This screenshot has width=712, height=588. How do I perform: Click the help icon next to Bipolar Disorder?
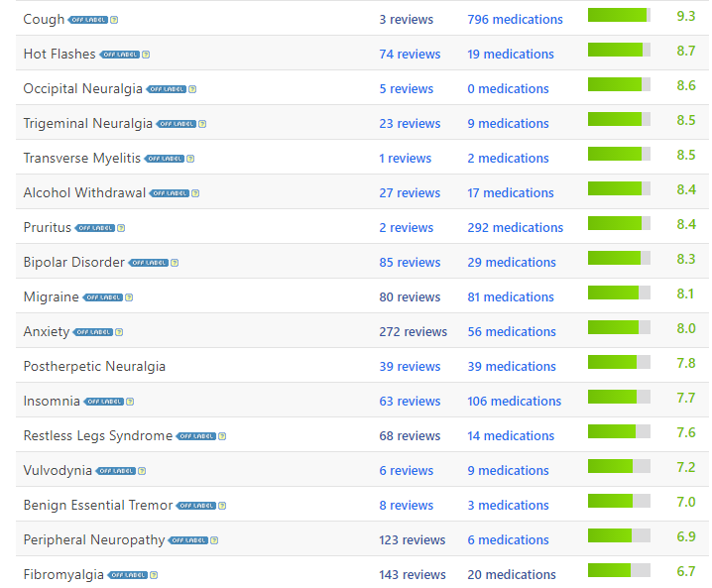(175, 263)
